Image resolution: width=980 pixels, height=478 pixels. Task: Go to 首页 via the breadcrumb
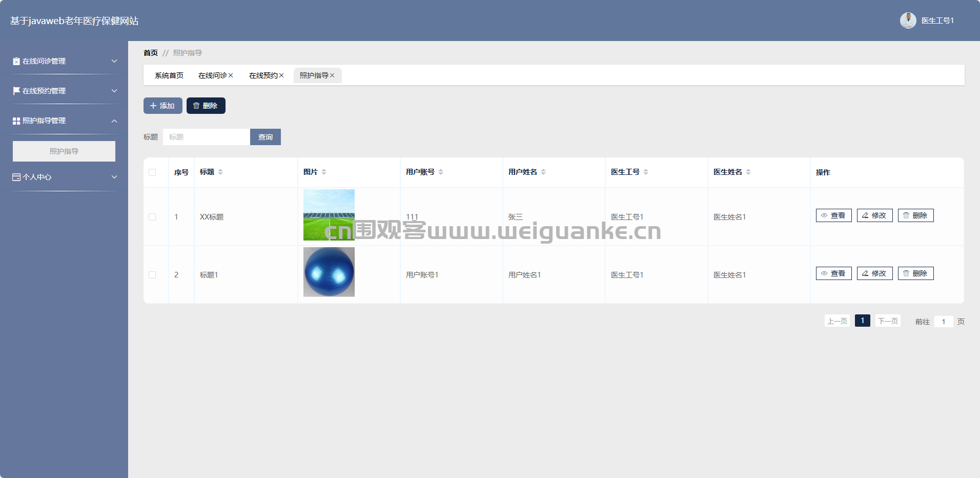[x=151, y=53]
